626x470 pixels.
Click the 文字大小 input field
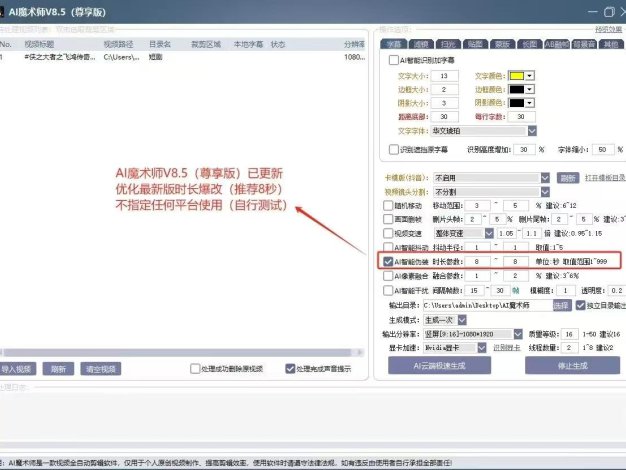(x=444, y=76)
